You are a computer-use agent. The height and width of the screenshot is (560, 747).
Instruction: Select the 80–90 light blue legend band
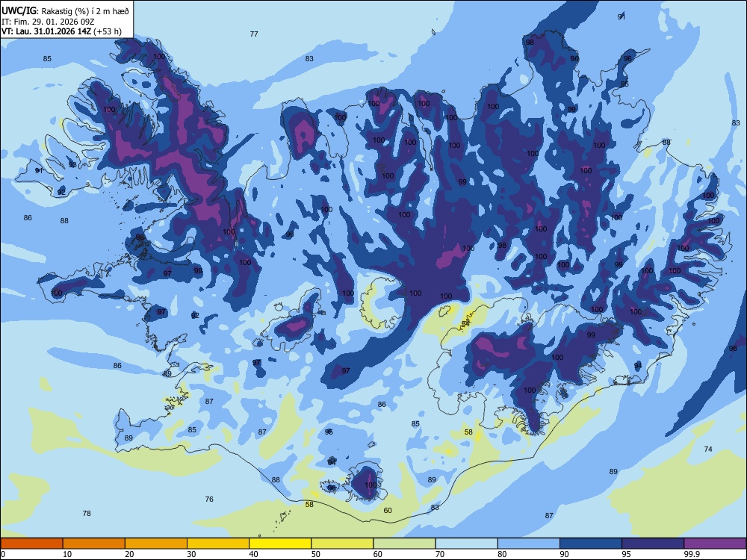[529, 544]
